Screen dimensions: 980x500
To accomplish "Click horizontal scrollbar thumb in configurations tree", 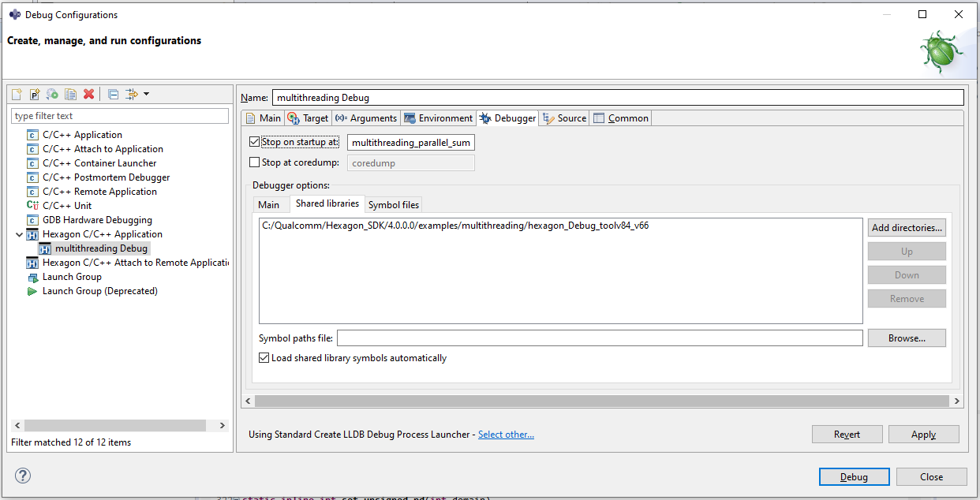I will tap(114, 425).
